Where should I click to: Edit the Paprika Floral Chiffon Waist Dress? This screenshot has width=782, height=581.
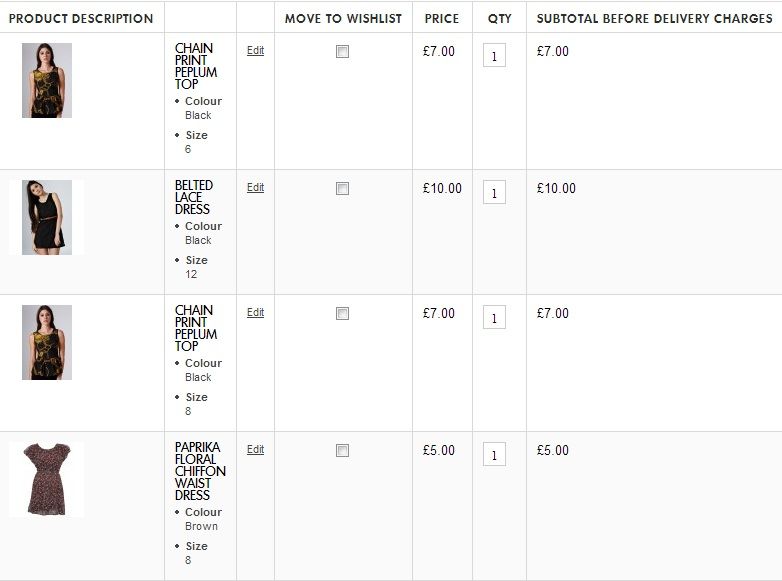tap(255, 449)
